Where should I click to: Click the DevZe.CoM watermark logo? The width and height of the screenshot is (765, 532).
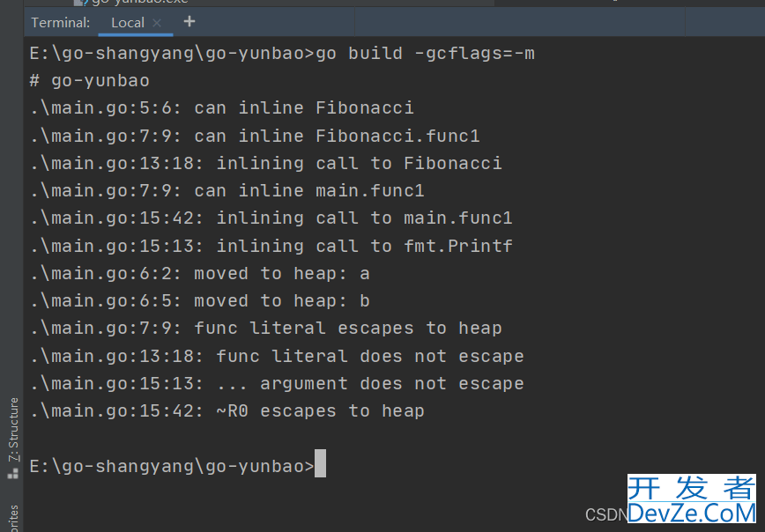(x=692, y=499)
